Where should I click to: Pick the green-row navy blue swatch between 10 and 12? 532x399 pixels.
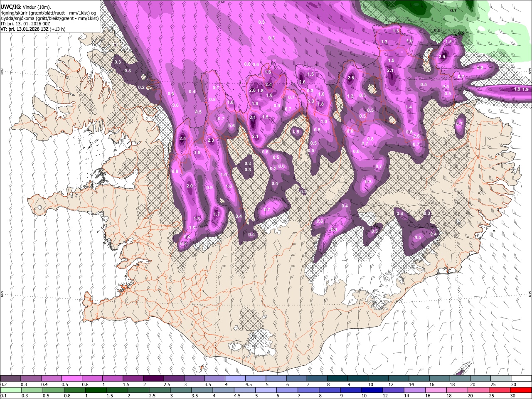tap(371, 390)
